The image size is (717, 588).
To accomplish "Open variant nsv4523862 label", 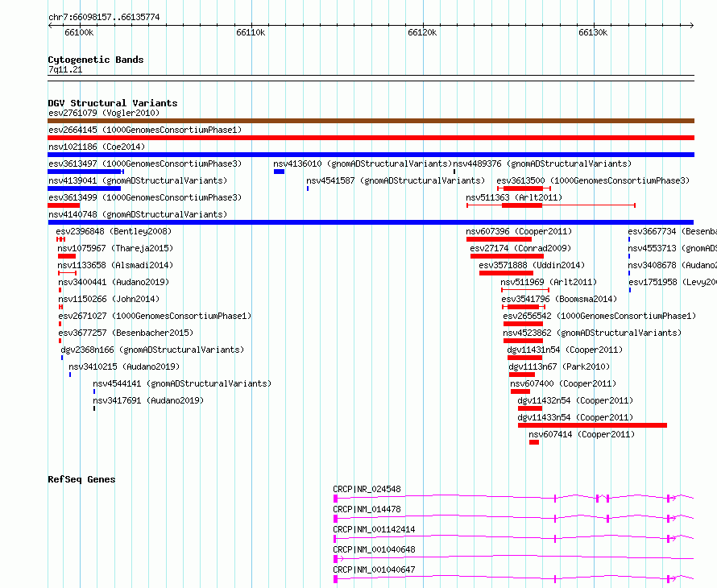I will pyautogui.click(x=592, y=333).
